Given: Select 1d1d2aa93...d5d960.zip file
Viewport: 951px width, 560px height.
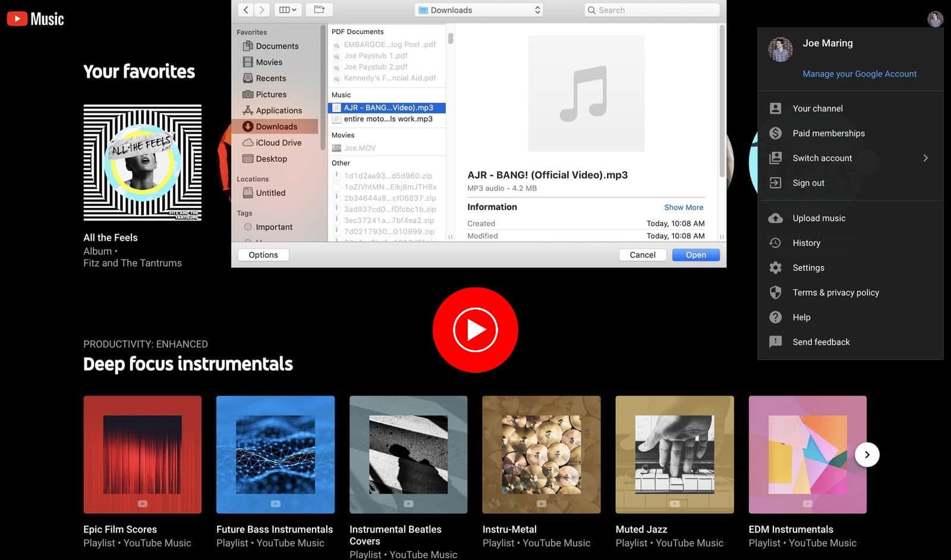Looking at the screenshot, I should tap(387, 176).
